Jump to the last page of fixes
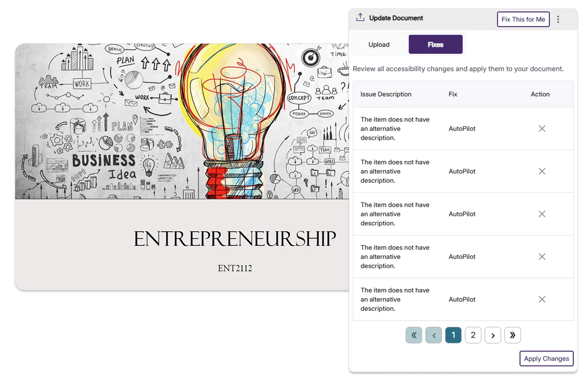The width and height of the screenshot is (588, 381). [x=513, y=335]
